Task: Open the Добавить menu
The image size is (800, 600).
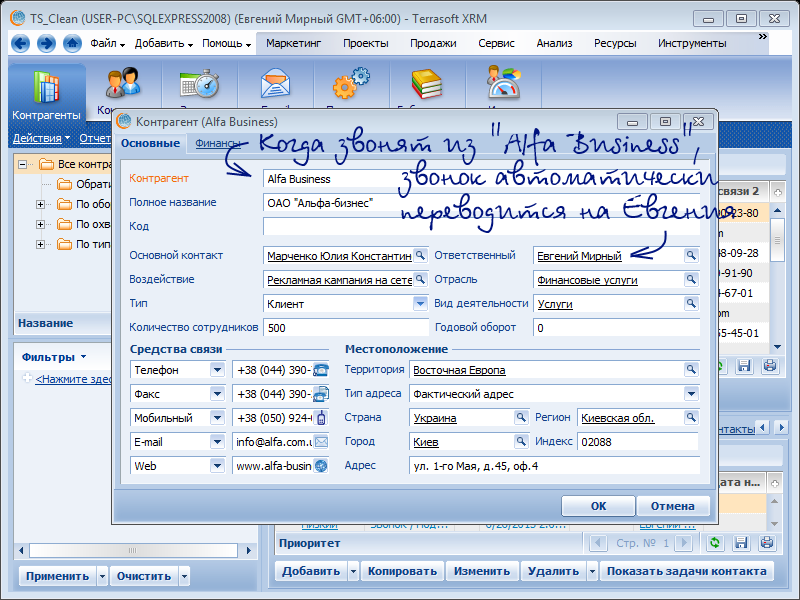Action: pyautogui.click(x=164, y=43)
